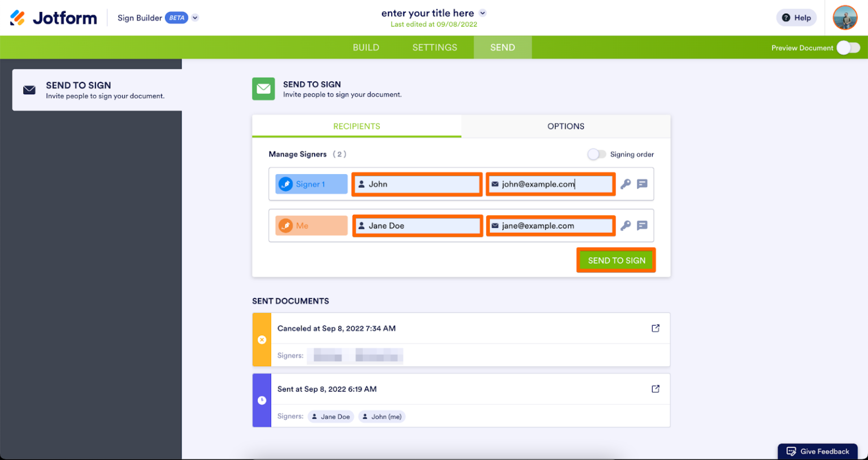868x460 pixels.
Task: Open the Sign Builder BETA dropdown
Action: tap(195, 18)
